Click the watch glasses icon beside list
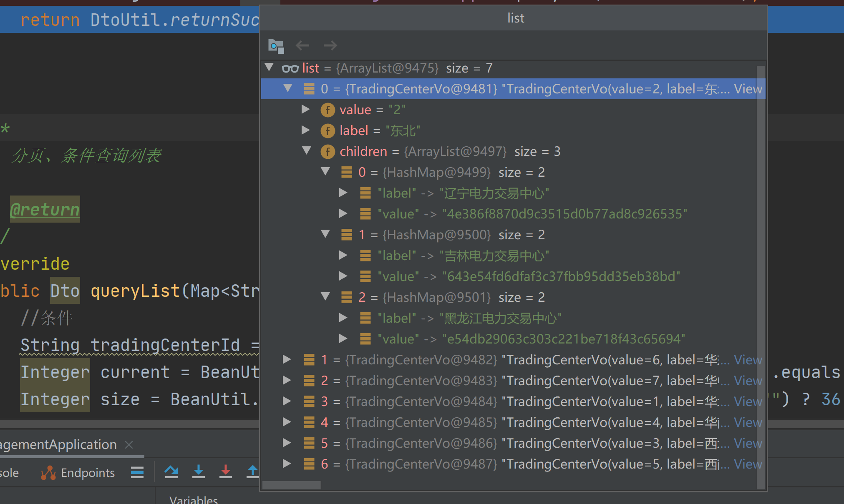This screenshot has width=844, height=504. point(290,68)
